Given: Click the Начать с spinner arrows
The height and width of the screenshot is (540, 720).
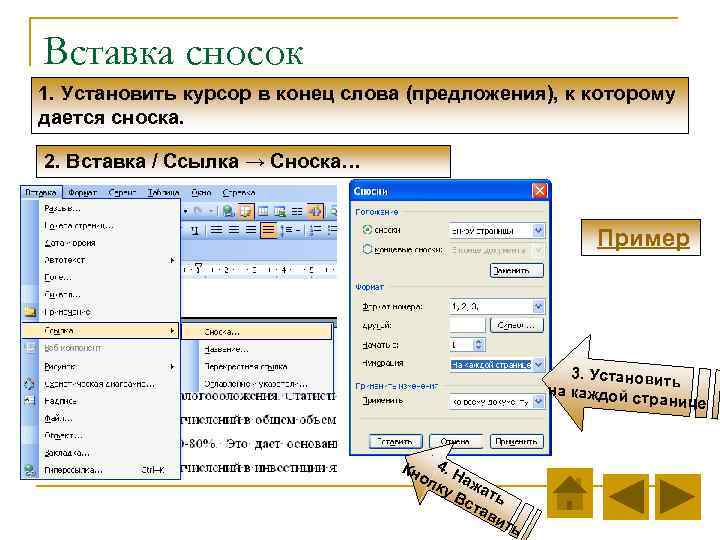Looking at the screenshot, I should 478,344.
